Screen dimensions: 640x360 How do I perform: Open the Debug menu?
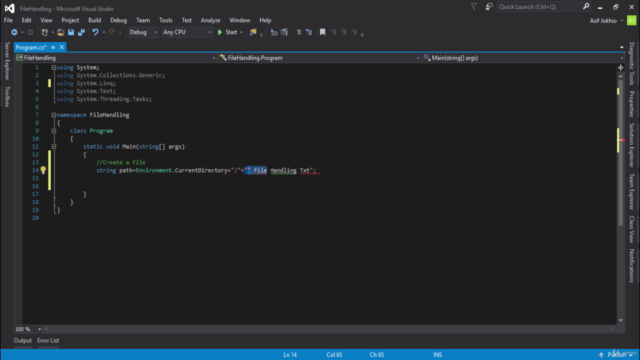click(x=118, y=20)
